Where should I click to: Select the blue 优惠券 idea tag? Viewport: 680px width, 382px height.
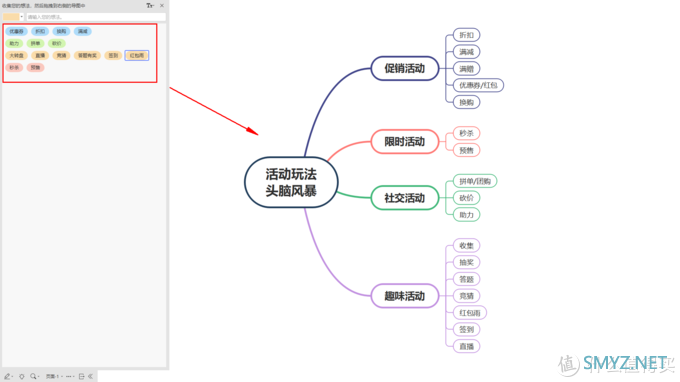click(16, 31)
